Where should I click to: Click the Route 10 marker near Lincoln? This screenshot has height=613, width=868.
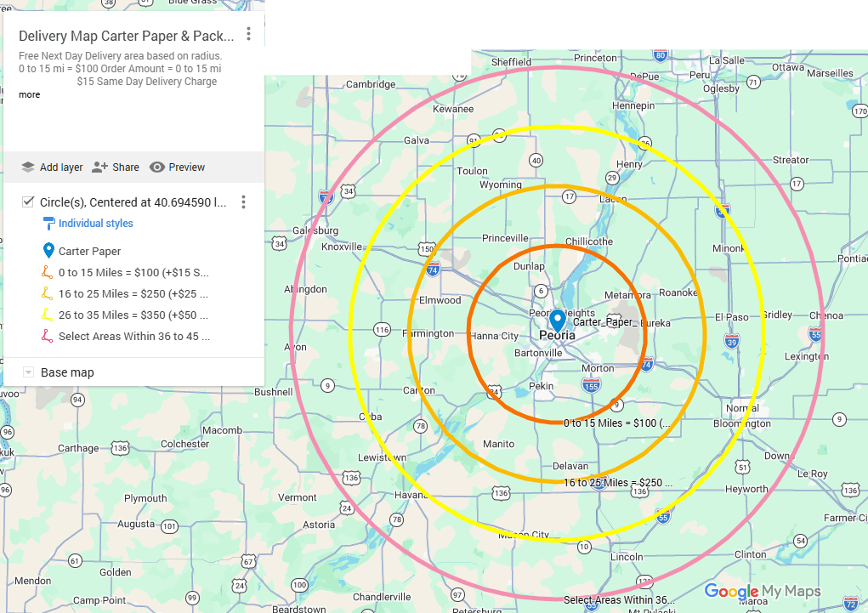pyautogui.click(x=584, y=547)
